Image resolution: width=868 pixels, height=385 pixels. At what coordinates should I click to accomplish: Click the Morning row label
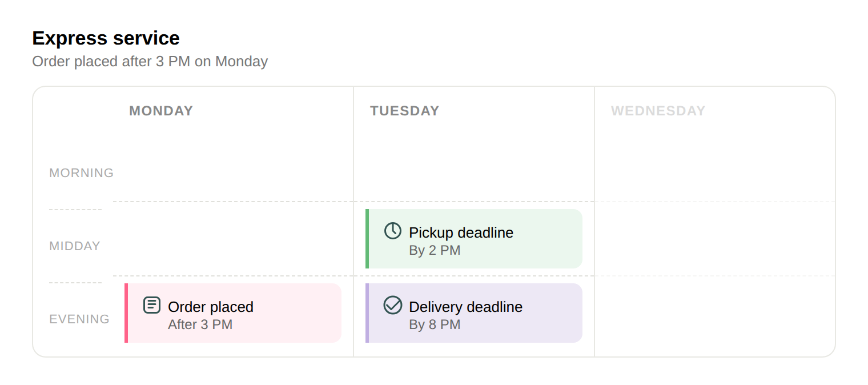82,173
